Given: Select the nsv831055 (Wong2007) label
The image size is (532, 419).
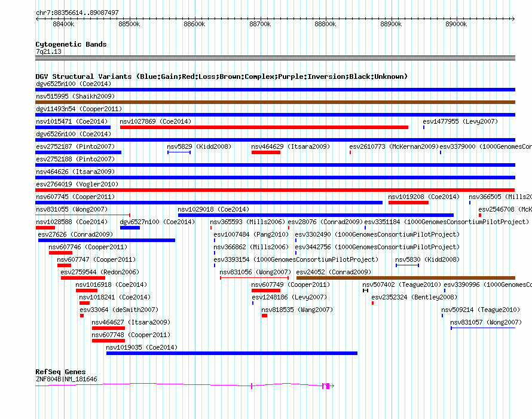Looking at the screenshot, I should tap(72, 209).
